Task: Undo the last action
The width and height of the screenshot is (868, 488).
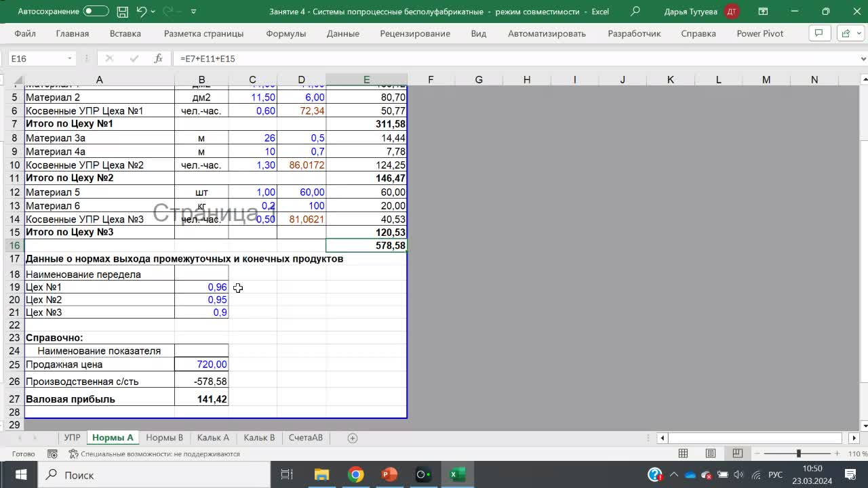Action: (x=141, y=12)
